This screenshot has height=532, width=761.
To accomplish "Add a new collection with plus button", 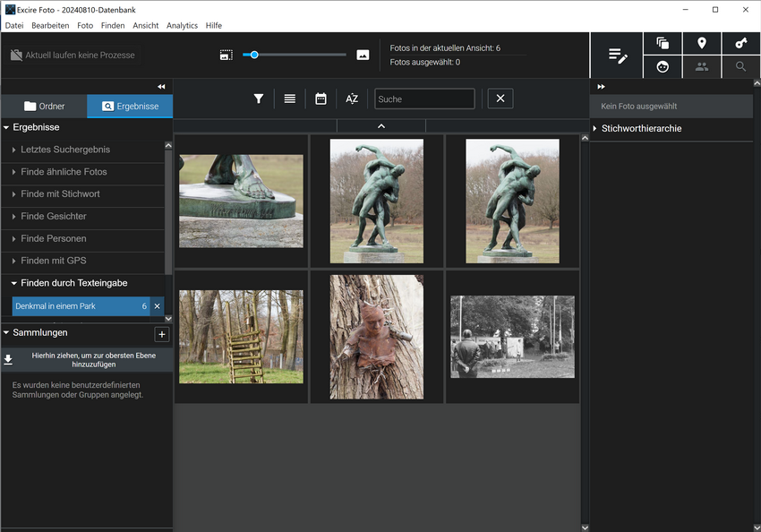I will pos(162,334).
